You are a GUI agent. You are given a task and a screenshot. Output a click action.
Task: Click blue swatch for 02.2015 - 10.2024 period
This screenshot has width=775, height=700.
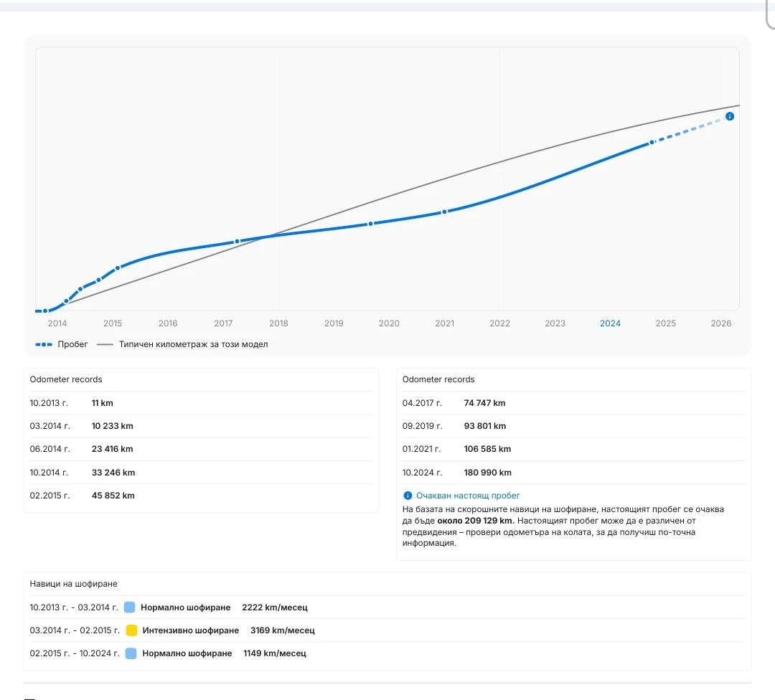tap(131, 653)
